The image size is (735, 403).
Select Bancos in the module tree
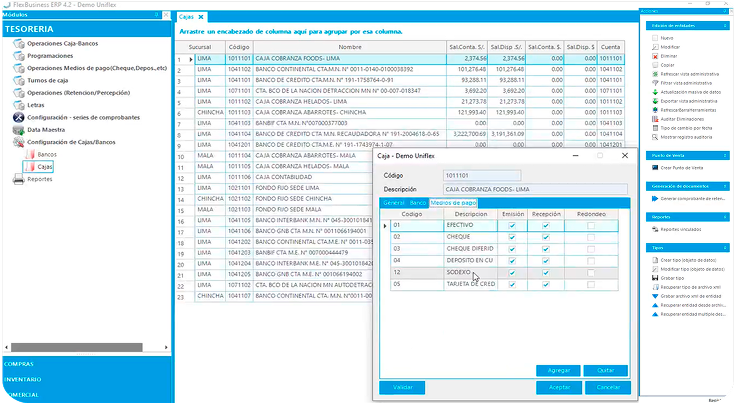coord(46,155)
